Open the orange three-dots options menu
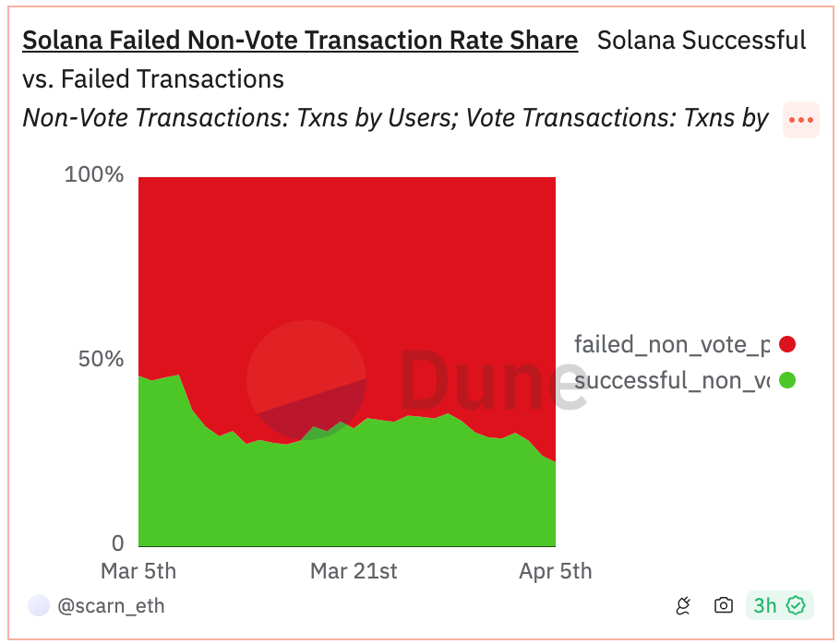This screenshot has height=644, width=840. (800, 120)
